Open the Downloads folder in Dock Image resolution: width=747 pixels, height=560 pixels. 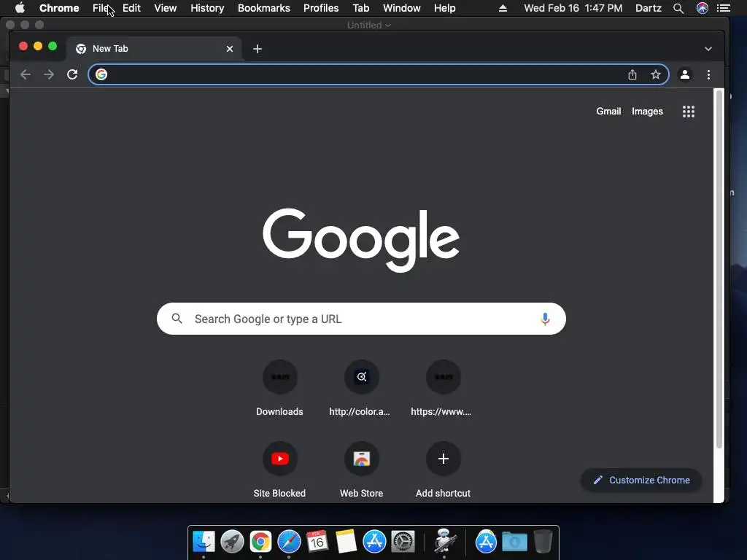point(514,542)
